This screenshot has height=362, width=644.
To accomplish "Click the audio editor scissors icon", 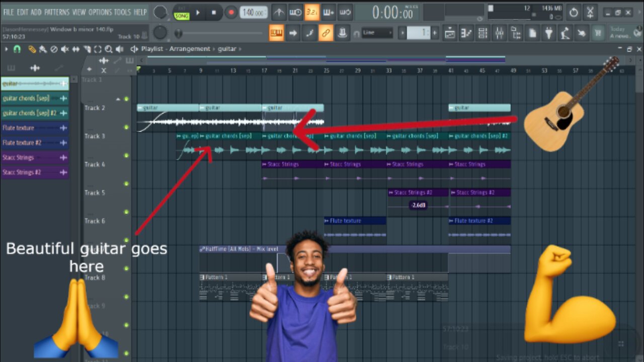I will [590, 12].
